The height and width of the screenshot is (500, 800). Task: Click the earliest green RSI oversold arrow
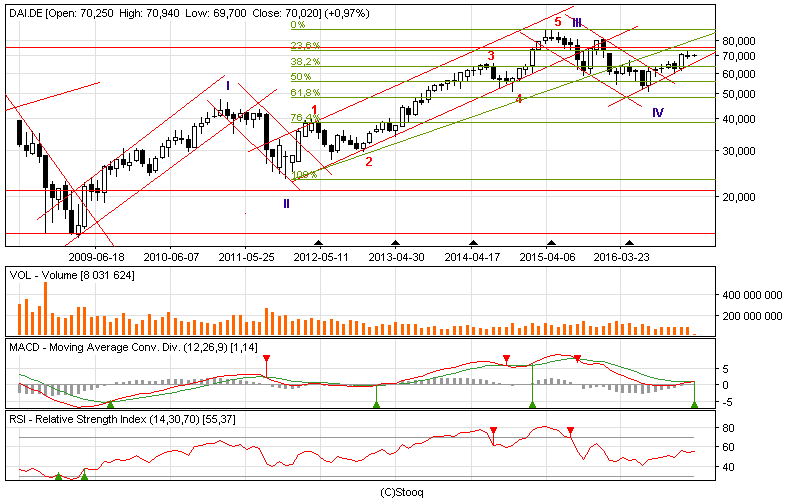pos(58,476)
